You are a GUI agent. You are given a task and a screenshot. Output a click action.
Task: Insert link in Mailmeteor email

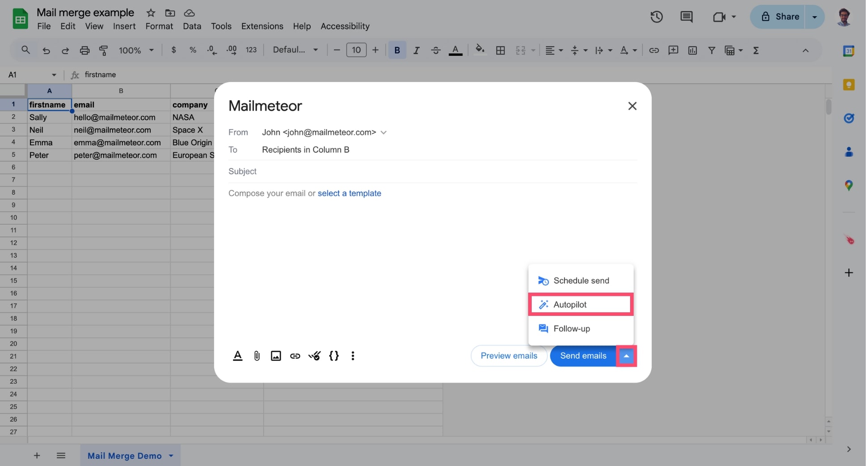pyautogui.click(x=295, y=356)
